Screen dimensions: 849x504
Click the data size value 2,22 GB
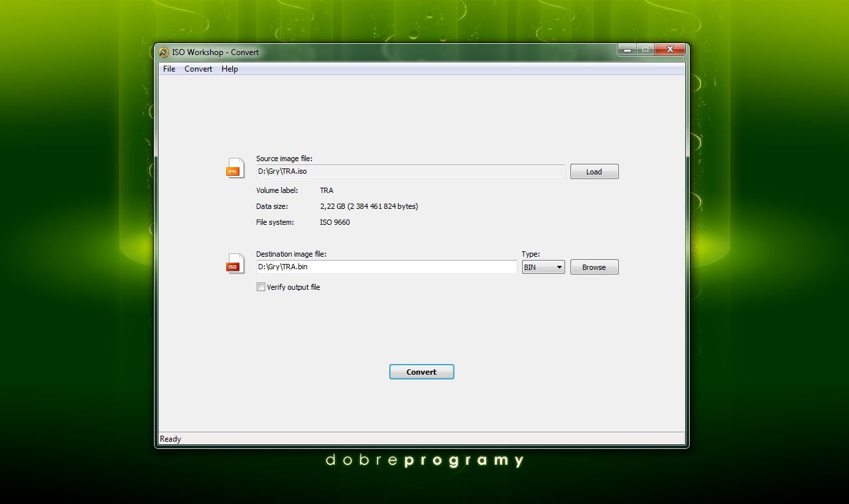tap(369, 206)
